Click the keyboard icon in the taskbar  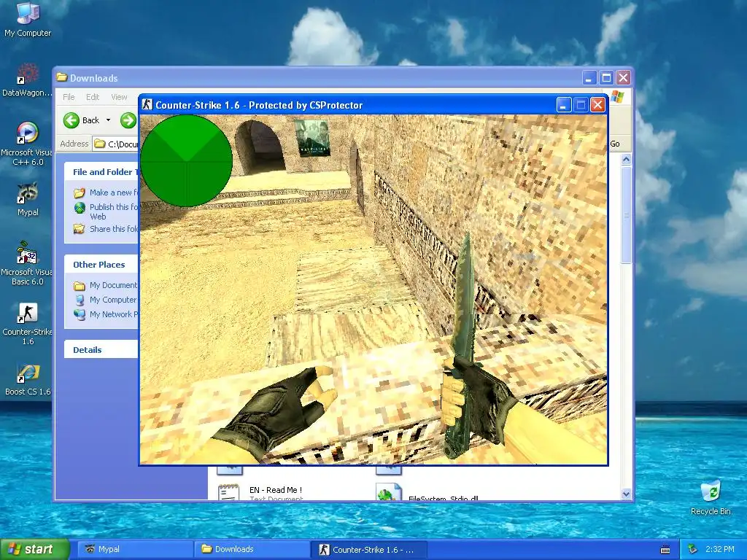click(x=665, y=550)
